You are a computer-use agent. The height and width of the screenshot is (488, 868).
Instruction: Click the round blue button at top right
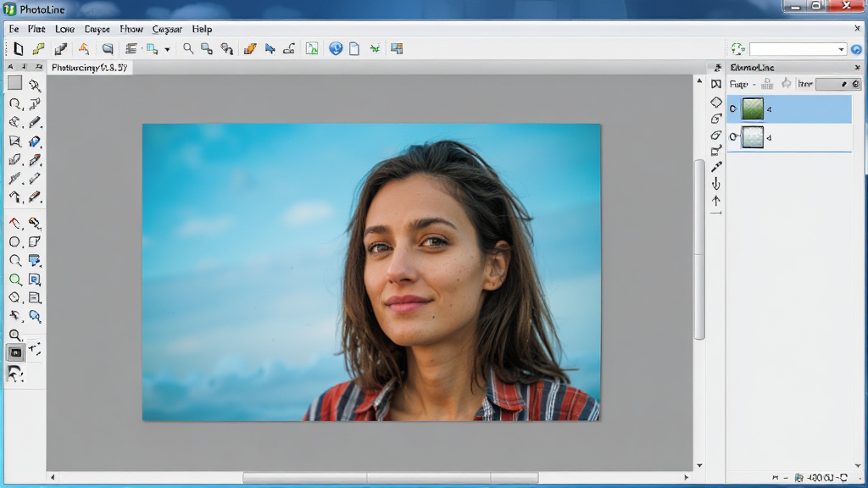click(x=856, y=49)
